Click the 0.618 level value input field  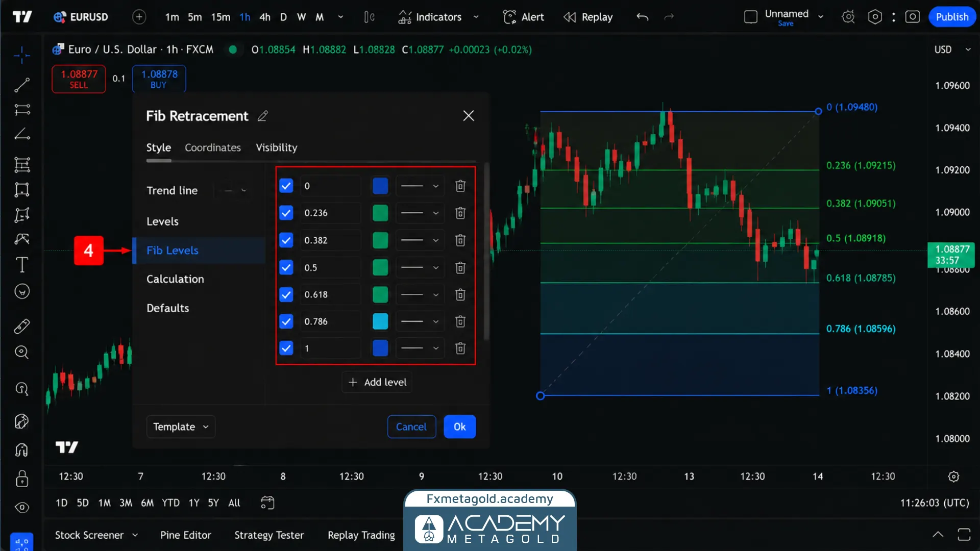(x=330, y=294)
